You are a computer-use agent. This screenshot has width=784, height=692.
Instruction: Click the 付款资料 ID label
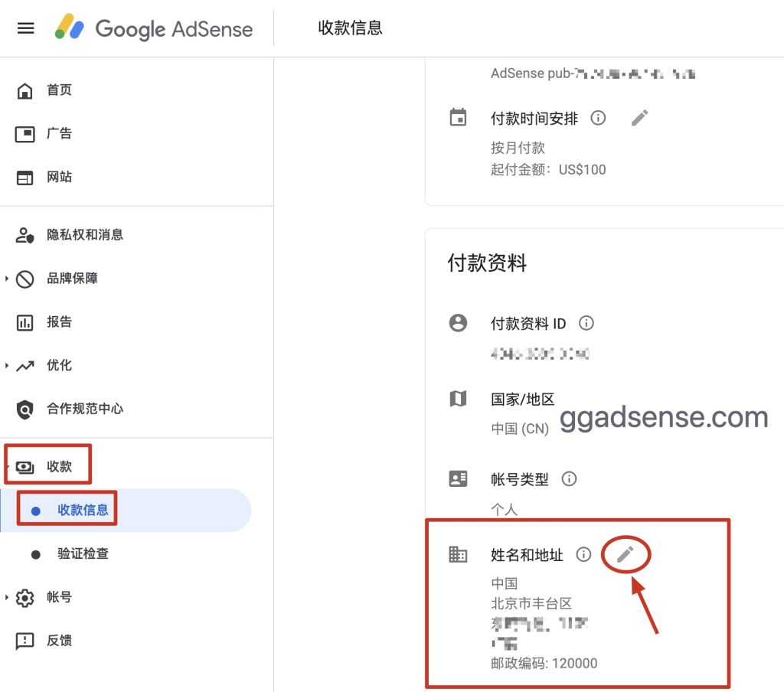coord(528,324)
